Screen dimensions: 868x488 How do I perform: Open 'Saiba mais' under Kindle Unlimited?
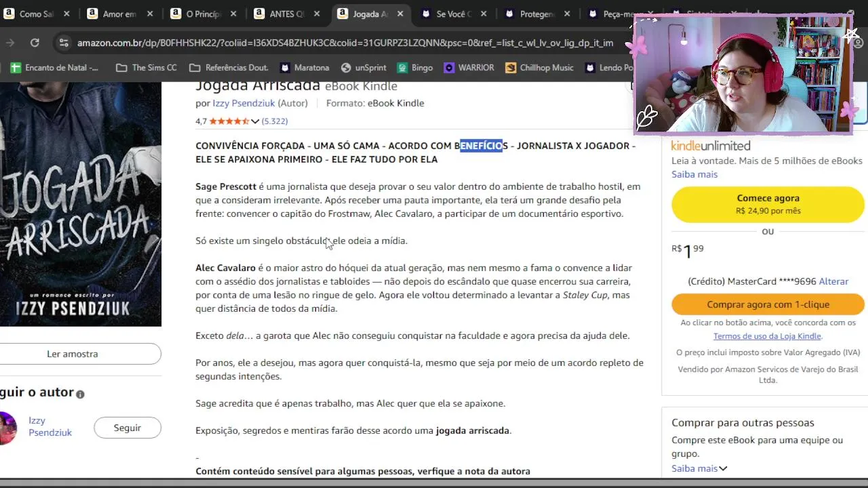coord(694,174)
